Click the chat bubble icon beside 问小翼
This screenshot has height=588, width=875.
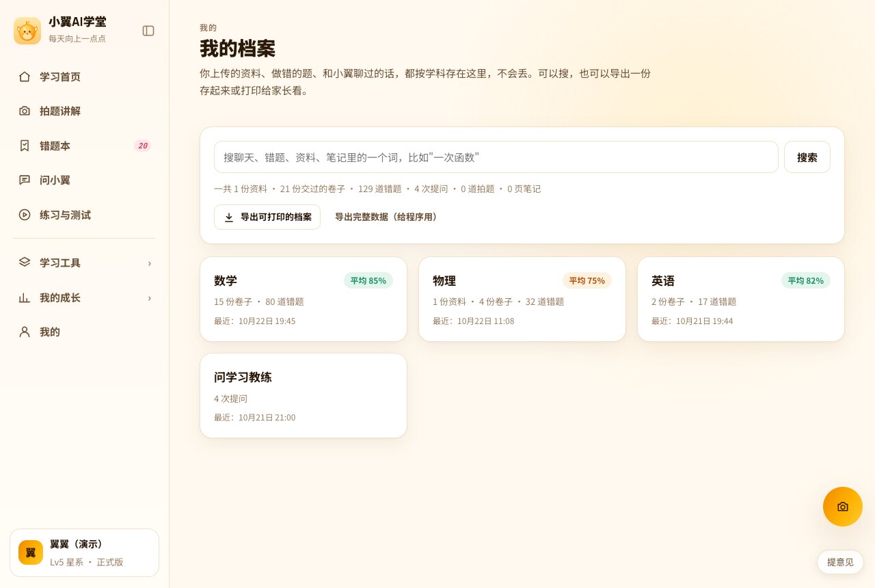click(x=25, y=180)
